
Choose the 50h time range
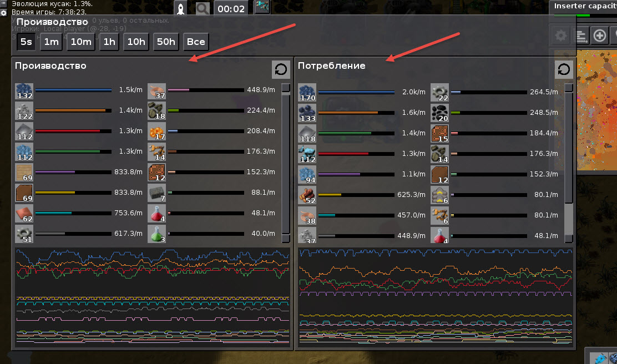point(166,42)
